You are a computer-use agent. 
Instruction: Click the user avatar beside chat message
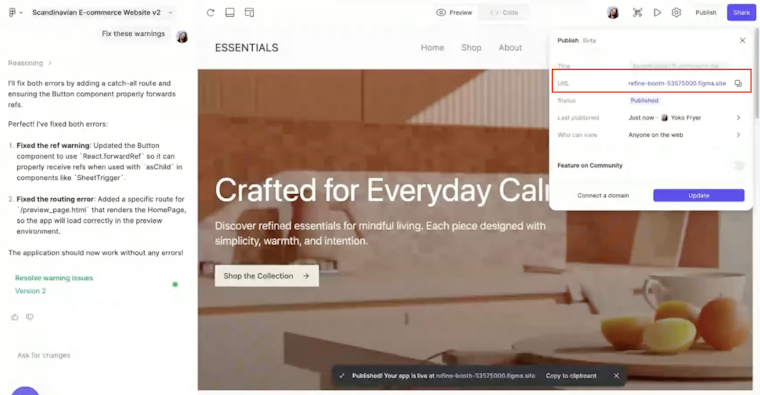point(182,36)
